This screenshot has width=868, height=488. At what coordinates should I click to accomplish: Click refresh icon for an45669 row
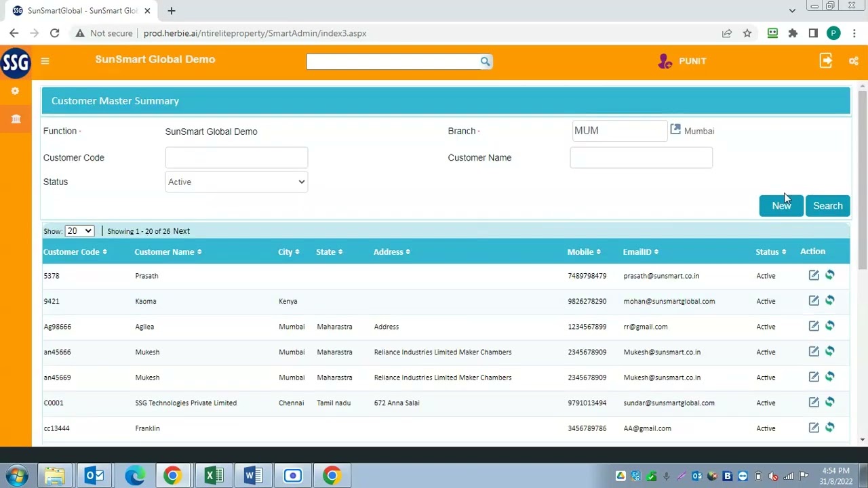click(x=830, y=376)
